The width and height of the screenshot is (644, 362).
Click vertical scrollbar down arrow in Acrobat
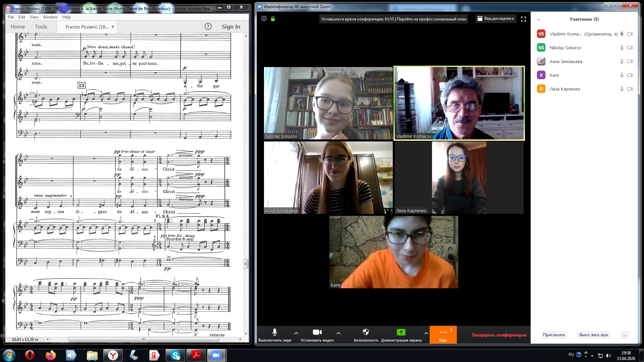pos(246,334)
